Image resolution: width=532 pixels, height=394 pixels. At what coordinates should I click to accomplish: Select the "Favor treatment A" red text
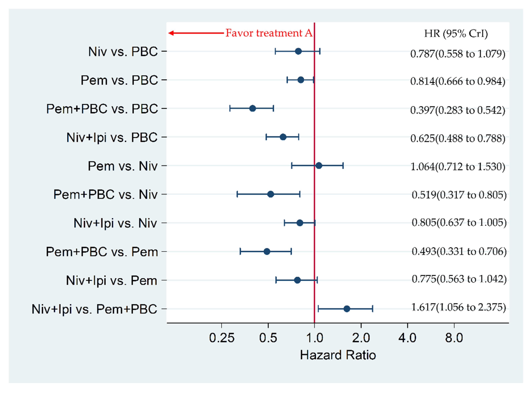pos(269,33)
